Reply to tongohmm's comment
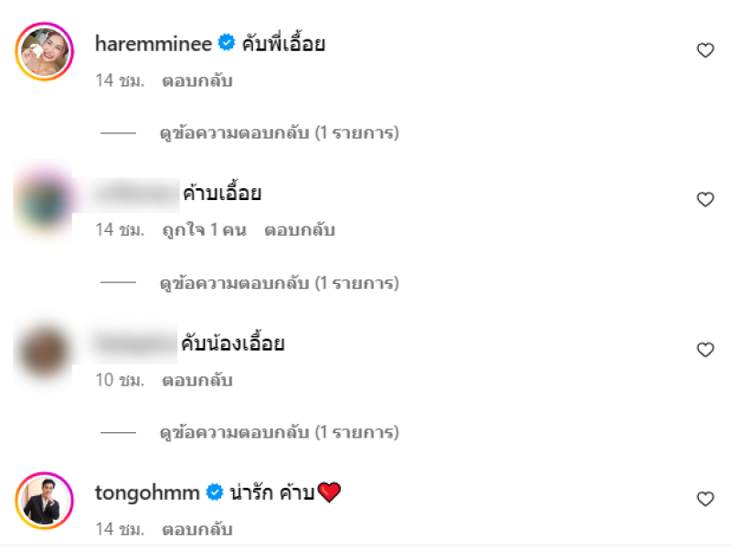Image resolution: width=731 pixels, height=560 pixels. pyautogui.click(x=197, y=529)
